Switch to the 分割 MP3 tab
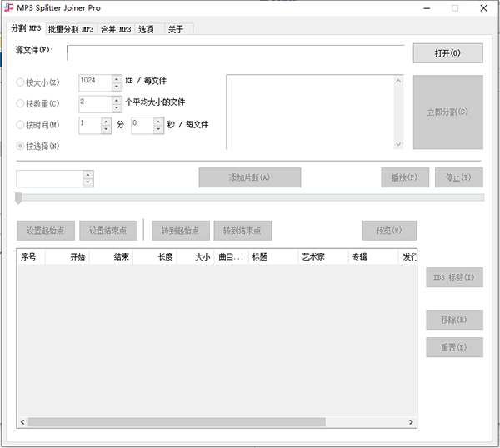The width and height of the screenshot is (500, 448). coord(26,28)
